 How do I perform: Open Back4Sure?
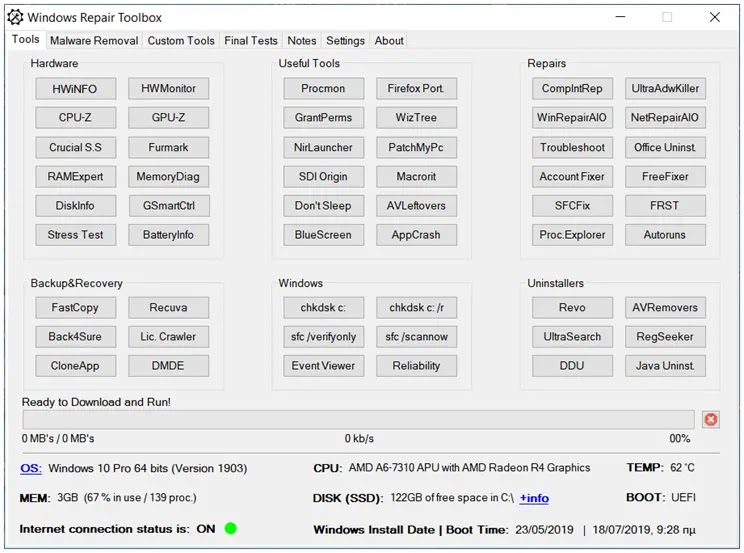tap(75, 337)
